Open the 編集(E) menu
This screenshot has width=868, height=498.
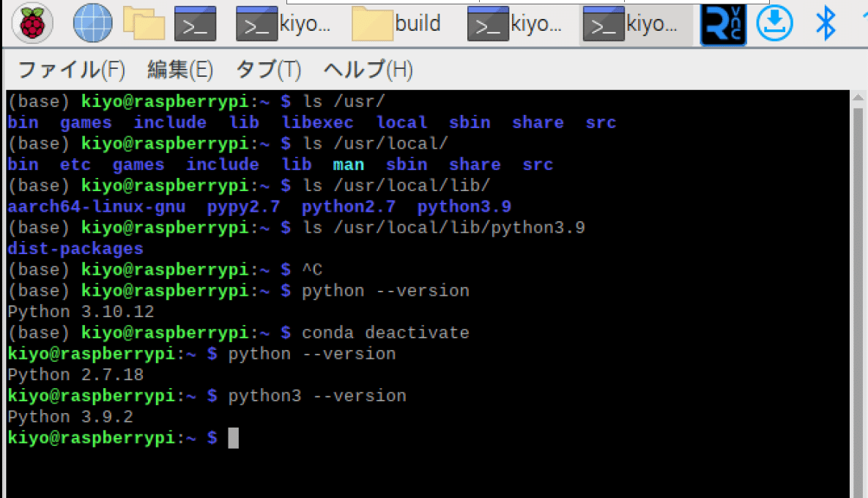[x=180, y=70]
